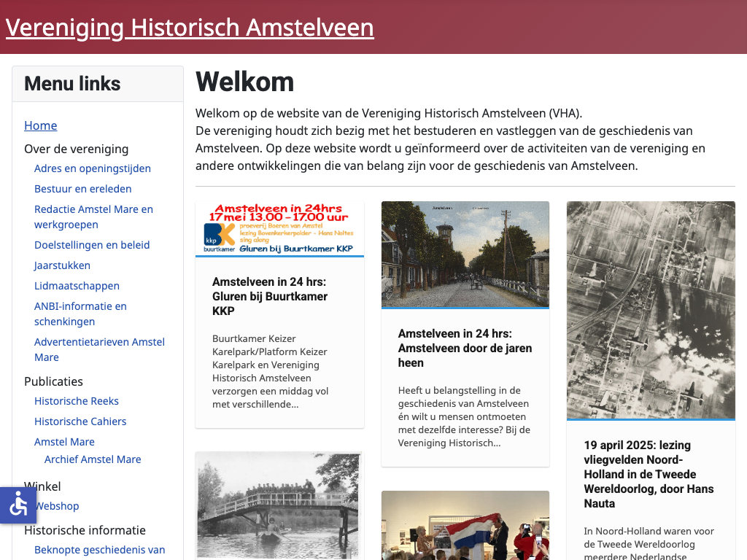Open the old Amstelveen street postcard image
The width and height of the screenshot is (747, 560).
[465, 254]
